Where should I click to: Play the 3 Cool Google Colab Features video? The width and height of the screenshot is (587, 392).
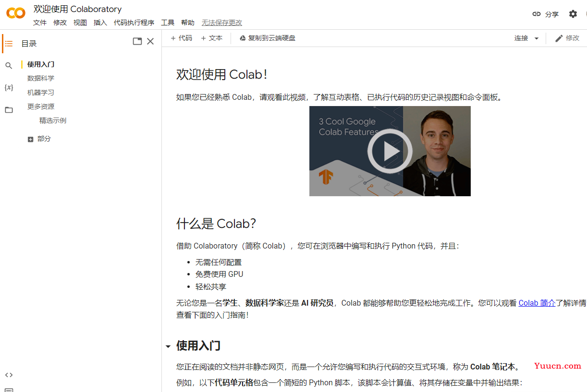390,151
